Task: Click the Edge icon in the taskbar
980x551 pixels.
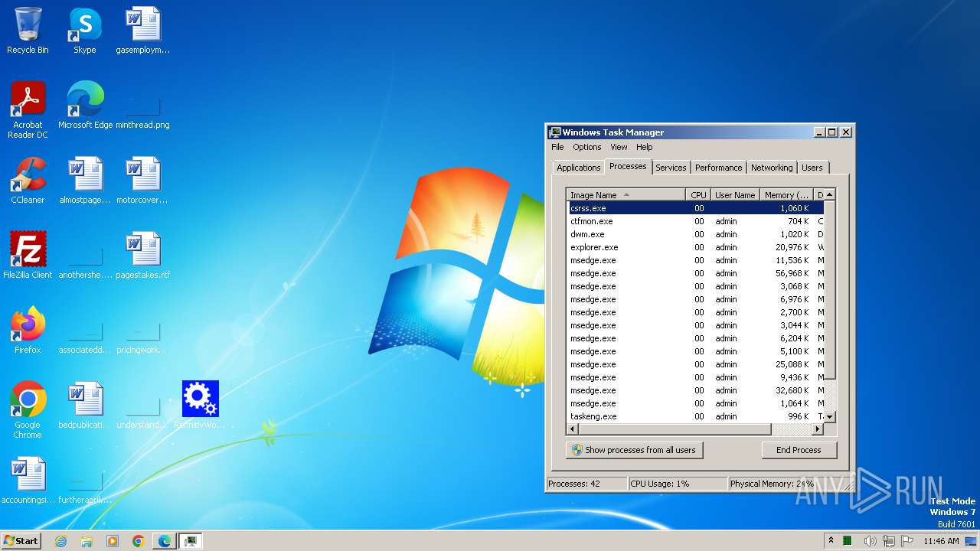Action: coord(165,541)
